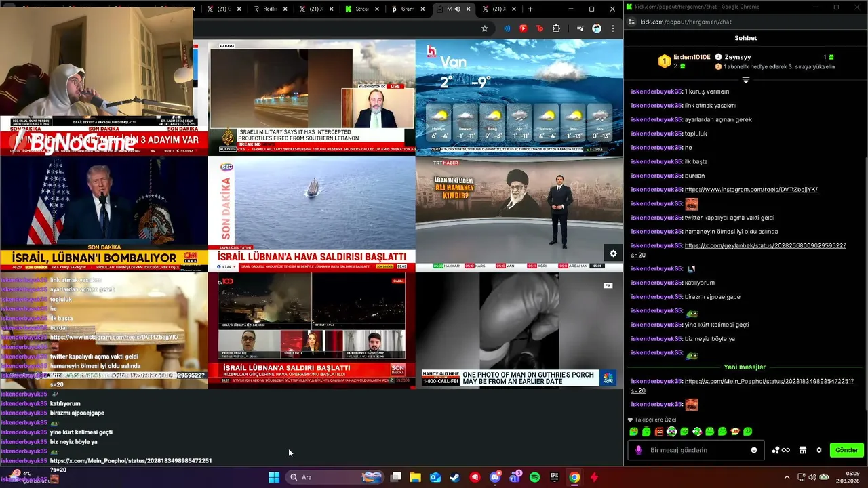The width and height of the screenshot is (868, 488).
Task: Focus the Bir mesaj gönderin input
Action: coord(696,450)
